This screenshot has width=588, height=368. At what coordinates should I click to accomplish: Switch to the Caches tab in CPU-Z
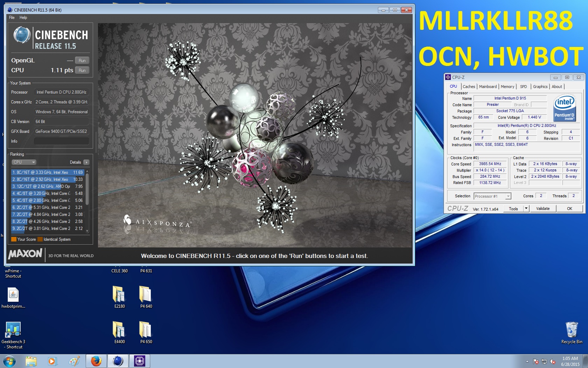tap(469, 87)
